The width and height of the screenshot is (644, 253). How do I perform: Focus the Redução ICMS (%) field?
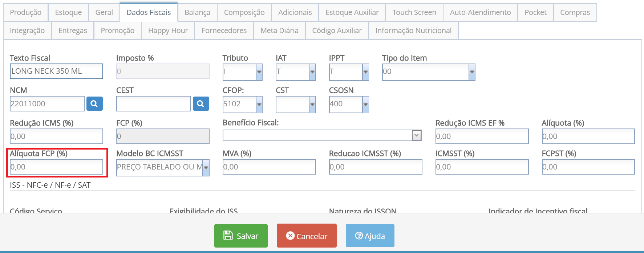pos(56,136)
